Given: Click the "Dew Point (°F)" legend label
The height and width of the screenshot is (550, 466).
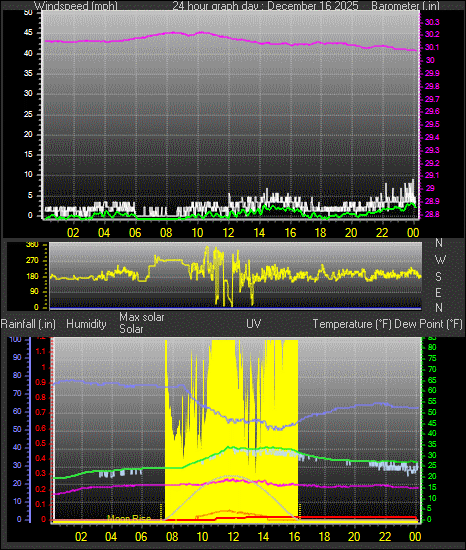Looking at the screenshot, I should pyautogui.click(x=429, y=324).
